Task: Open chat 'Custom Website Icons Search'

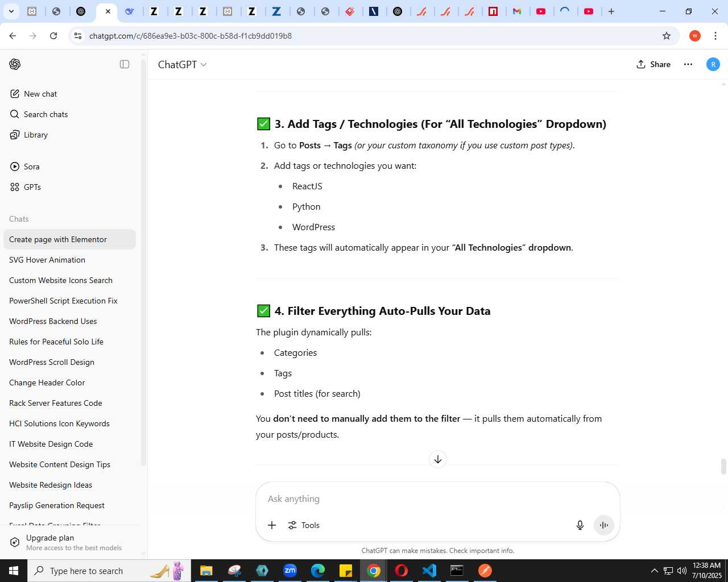Action: coord(69,280)
